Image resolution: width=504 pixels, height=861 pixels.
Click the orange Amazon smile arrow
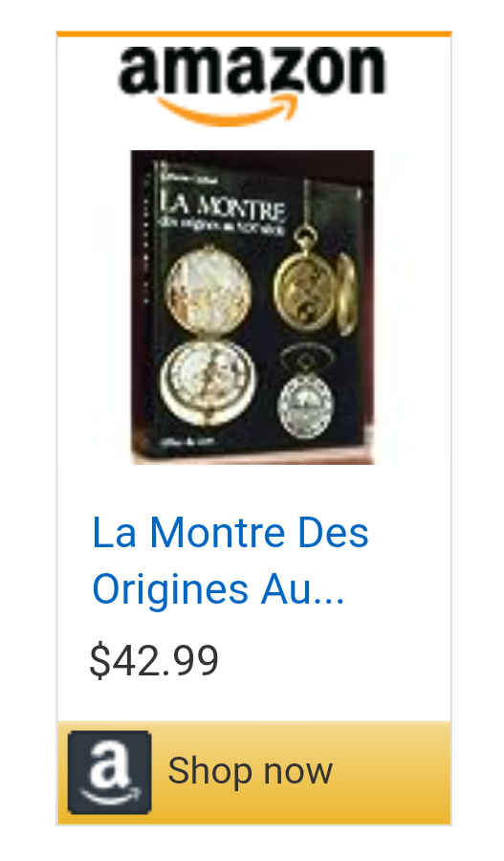[x=228, y=111]
